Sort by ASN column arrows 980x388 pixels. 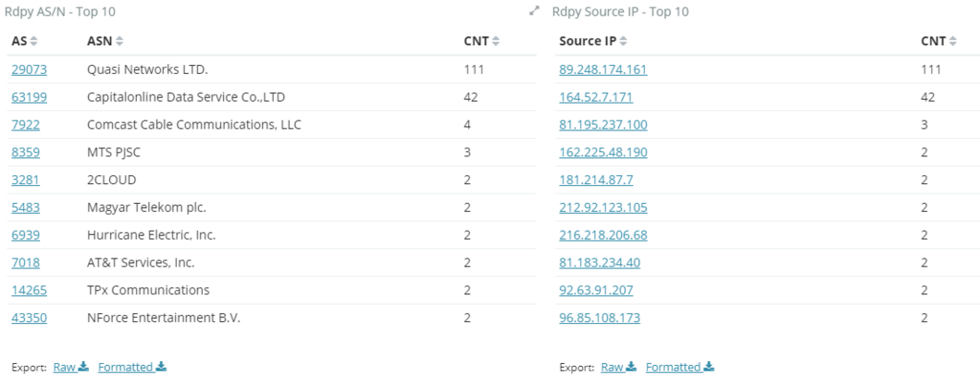point(120,41)
